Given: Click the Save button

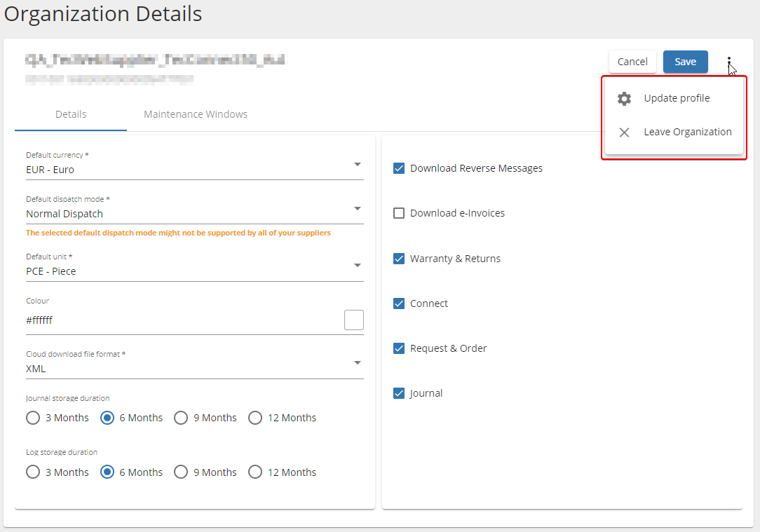Looking at the screenshot, I should point(685,62).
